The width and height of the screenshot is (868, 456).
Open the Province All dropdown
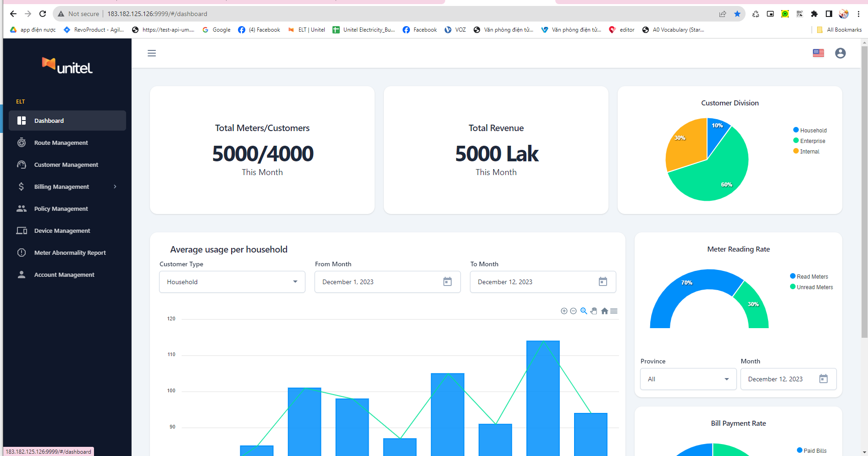pyautogui.click(x=688, y=379)
